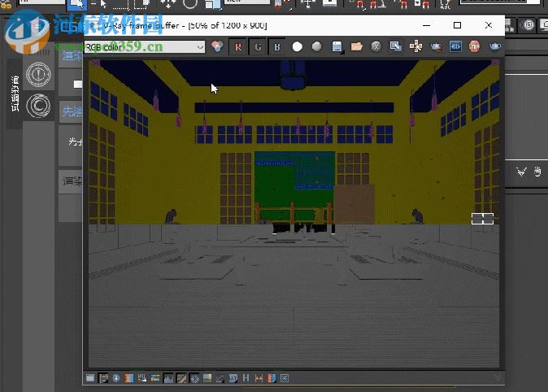Enable levels correction histogram icon
Image resolution: width=548 pixels, height=392 pixels.
tap(168, 378)
